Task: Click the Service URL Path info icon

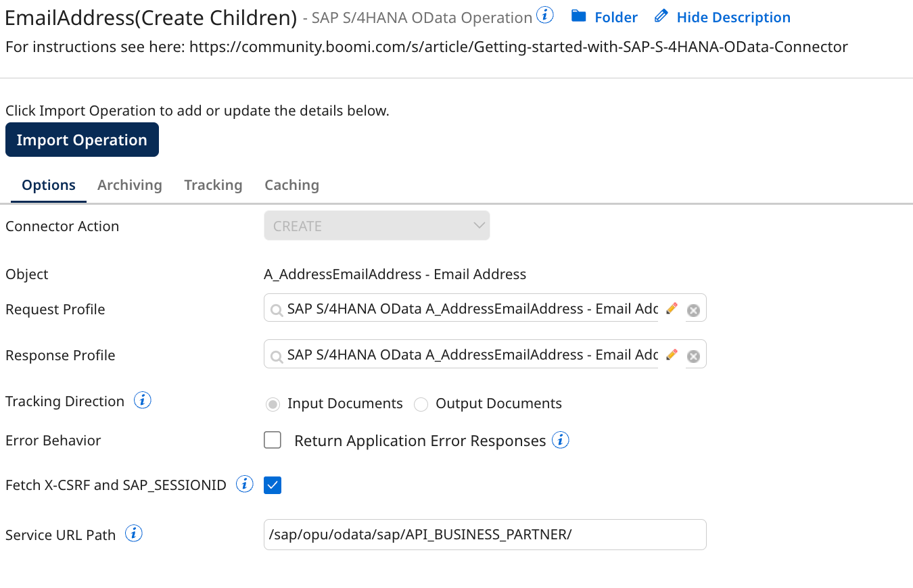Action: point(134,533)
